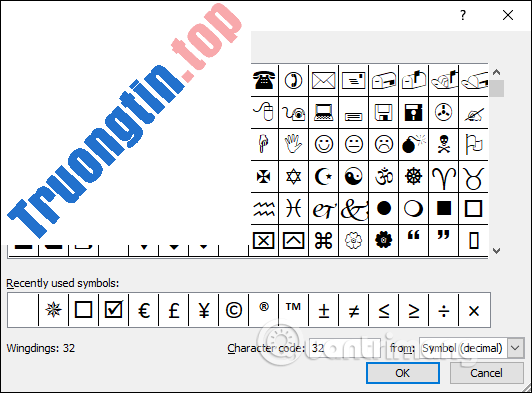
Task: Choose the neutral face symbol
Action: 353,144
